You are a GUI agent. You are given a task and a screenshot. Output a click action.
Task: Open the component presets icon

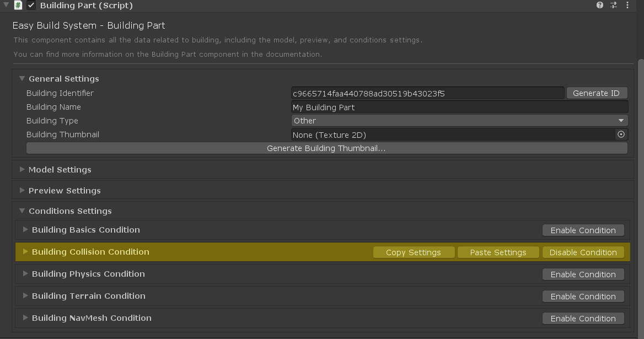coord(614,6)
